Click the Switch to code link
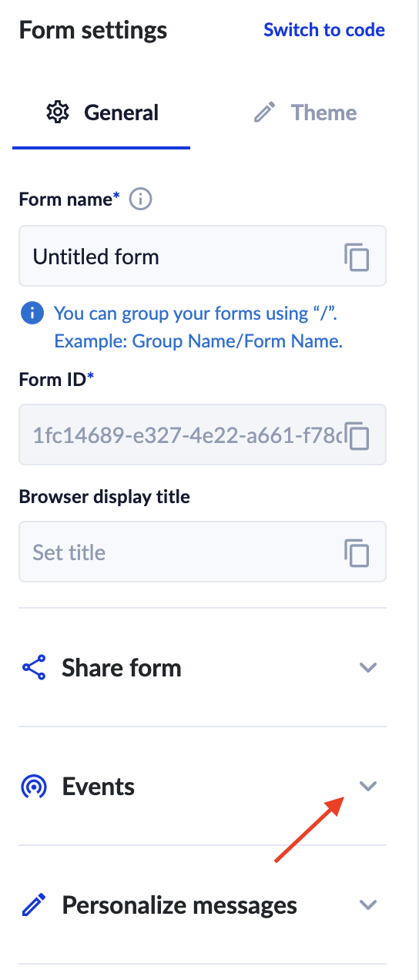This screenshot has width=419, height=980. click(324, 30)
